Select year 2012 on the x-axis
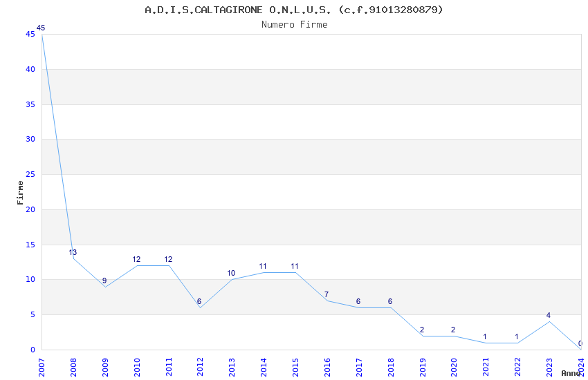588x380 pixels. coord(200,367)
